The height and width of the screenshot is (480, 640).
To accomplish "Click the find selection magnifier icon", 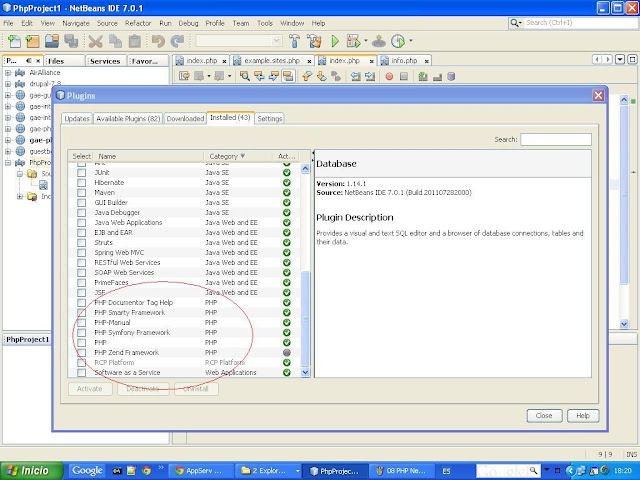I will [244, 76].
